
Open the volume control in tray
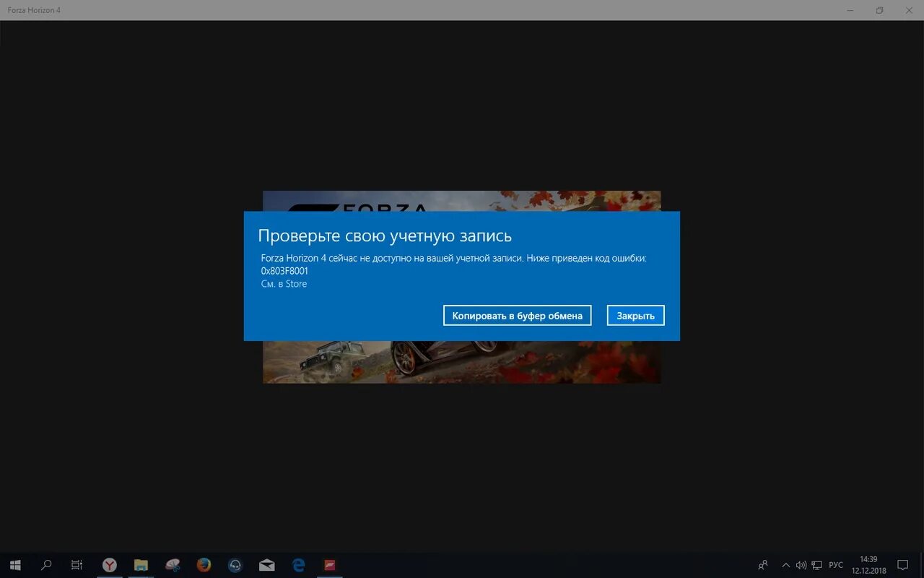(x=801, y=565)
